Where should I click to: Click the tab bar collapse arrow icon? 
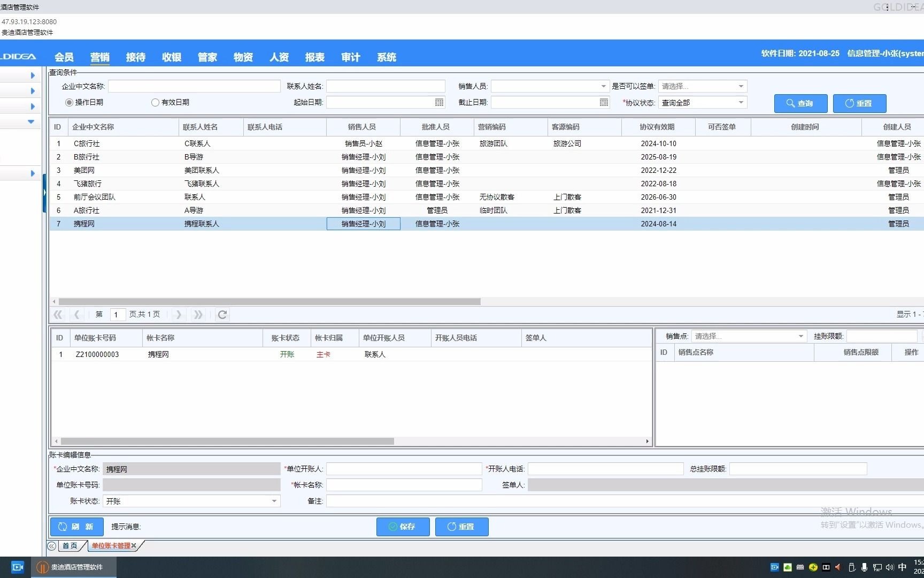[51, 546]
